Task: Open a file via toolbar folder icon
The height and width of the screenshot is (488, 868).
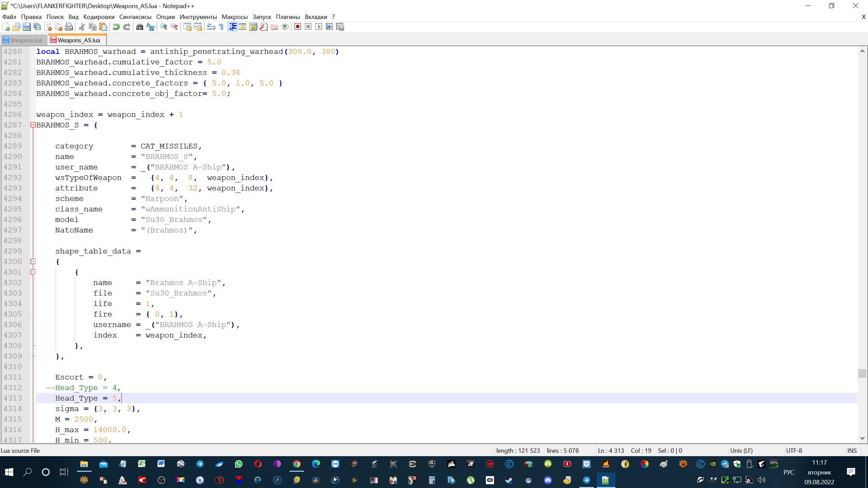Action: 16,27
